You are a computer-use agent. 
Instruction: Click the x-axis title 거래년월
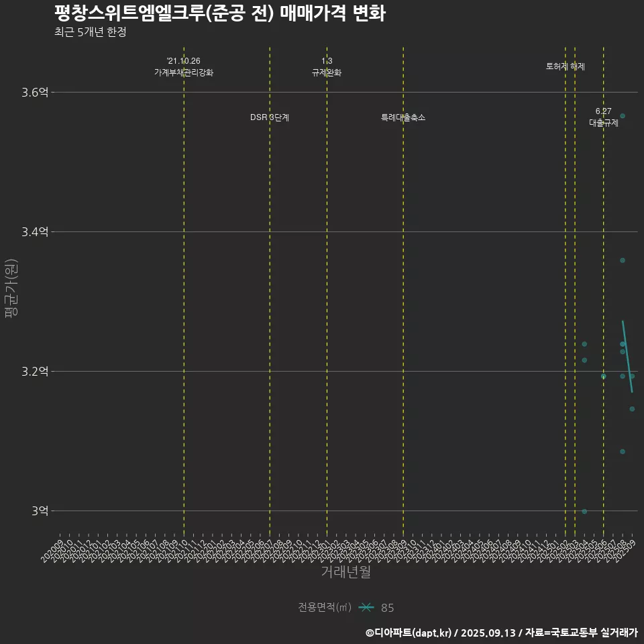coord(346,572)
